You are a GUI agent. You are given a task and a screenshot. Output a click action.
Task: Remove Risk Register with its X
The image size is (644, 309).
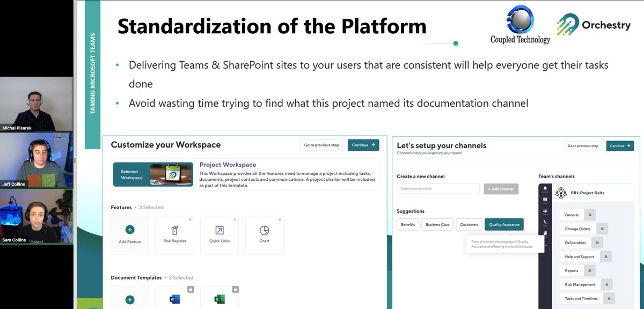[190, 220]
